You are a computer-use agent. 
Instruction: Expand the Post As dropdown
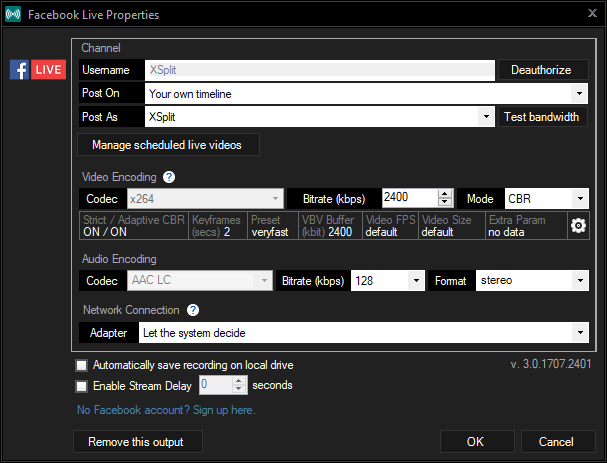486,117
